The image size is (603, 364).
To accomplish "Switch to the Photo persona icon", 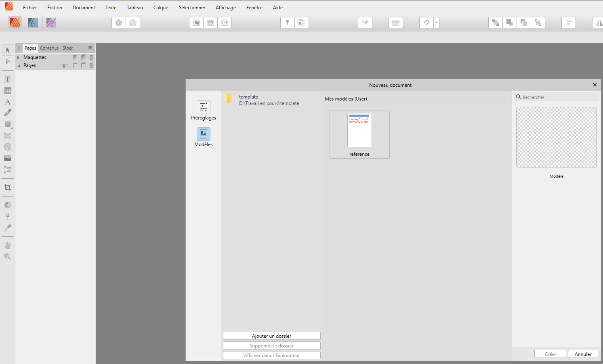I will pos(51,23).
